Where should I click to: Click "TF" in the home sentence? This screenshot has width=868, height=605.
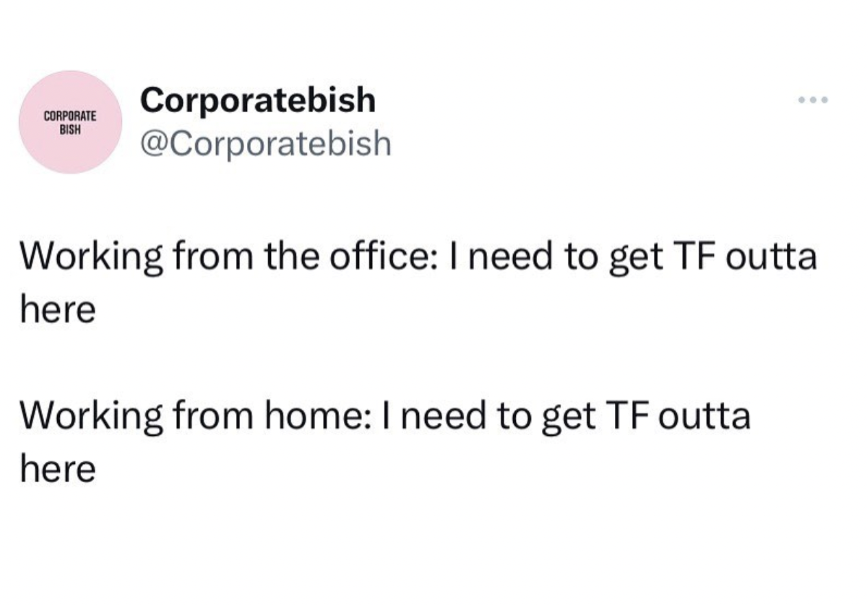pos(625,417)
